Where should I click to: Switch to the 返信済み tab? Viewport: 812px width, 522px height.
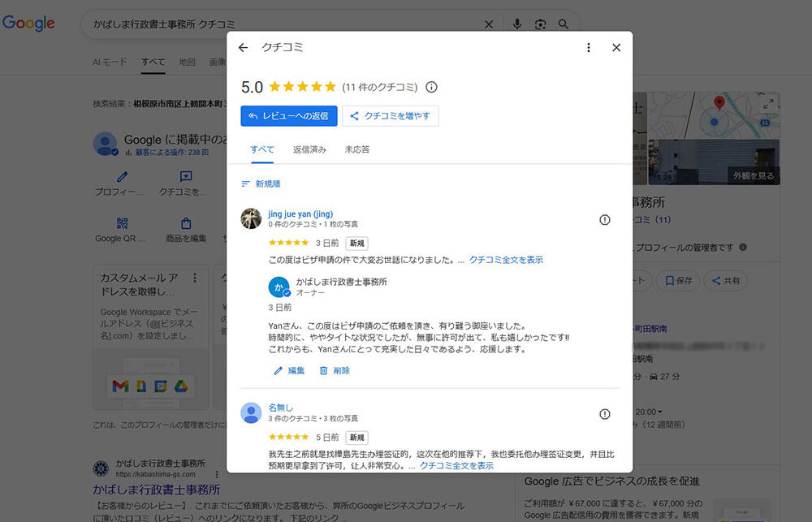[309, 149]
